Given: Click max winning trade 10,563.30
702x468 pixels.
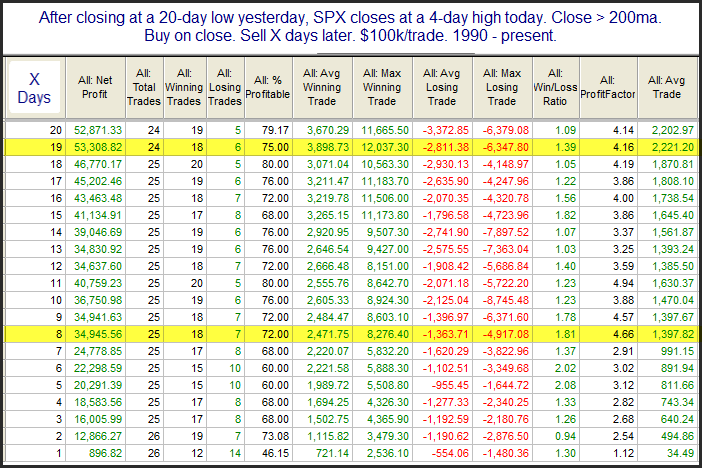Looking at the screenshot, I should point(385,164).
